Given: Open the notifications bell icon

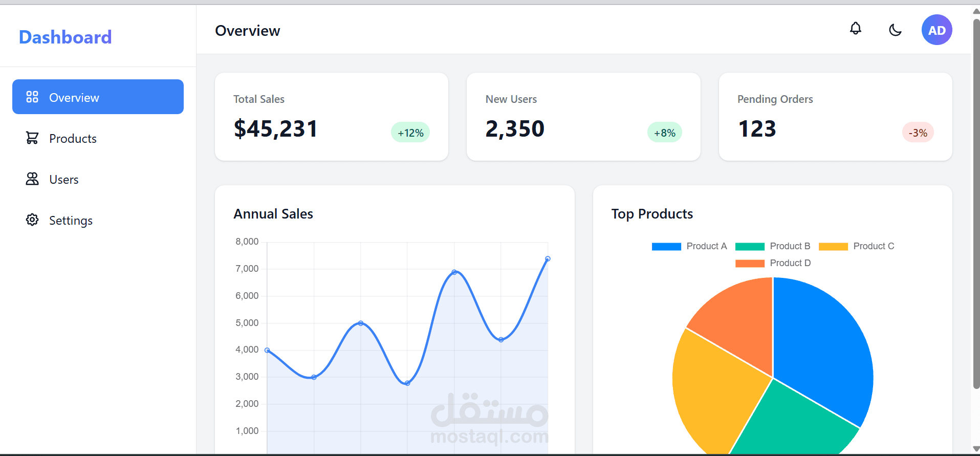Looking at the screenshot, I should tap(855, 29).
